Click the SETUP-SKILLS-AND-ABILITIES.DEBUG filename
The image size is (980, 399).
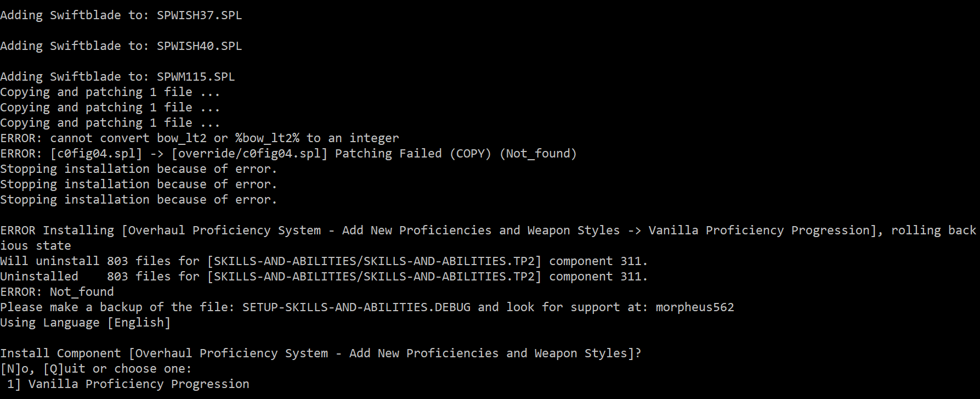[x=356, y=307]
